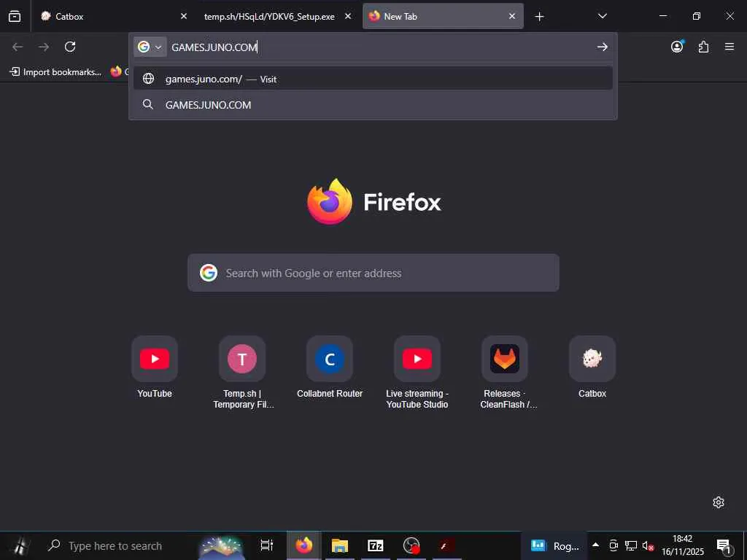
Task: Open the Releases CleanFlash GitLab shortcut tile
Action: click(x=505, y=359)
